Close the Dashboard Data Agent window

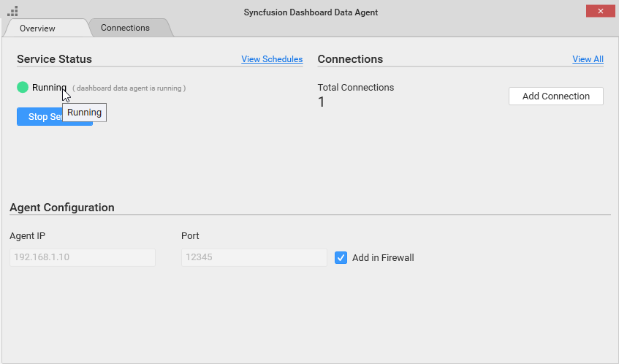coord(601,11)
